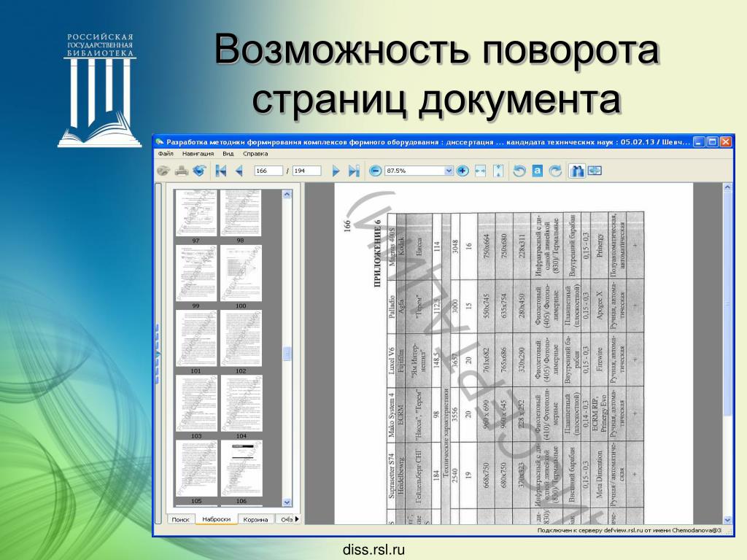Toggle the binoculars search icon

click(576, 171)
